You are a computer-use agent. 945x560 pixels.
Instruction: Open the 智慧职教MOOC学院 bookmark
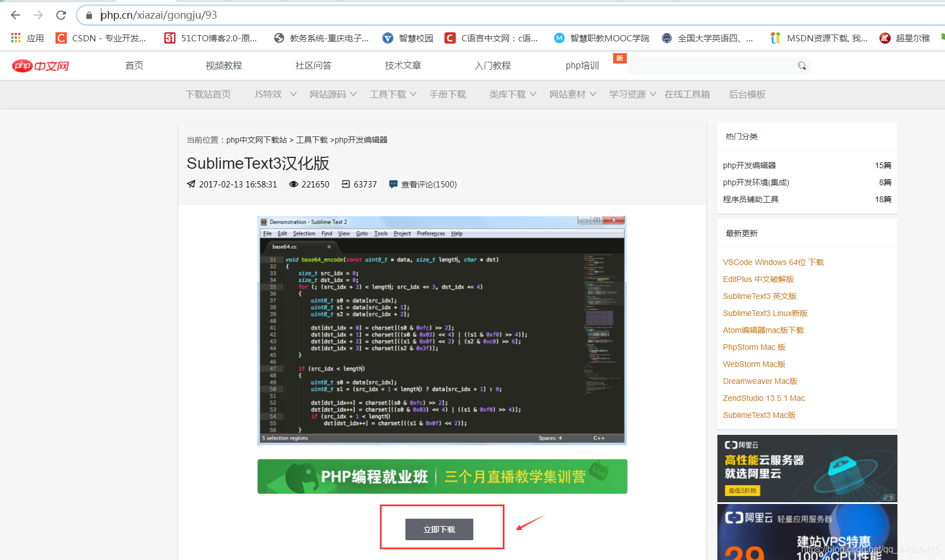(602, 38)
